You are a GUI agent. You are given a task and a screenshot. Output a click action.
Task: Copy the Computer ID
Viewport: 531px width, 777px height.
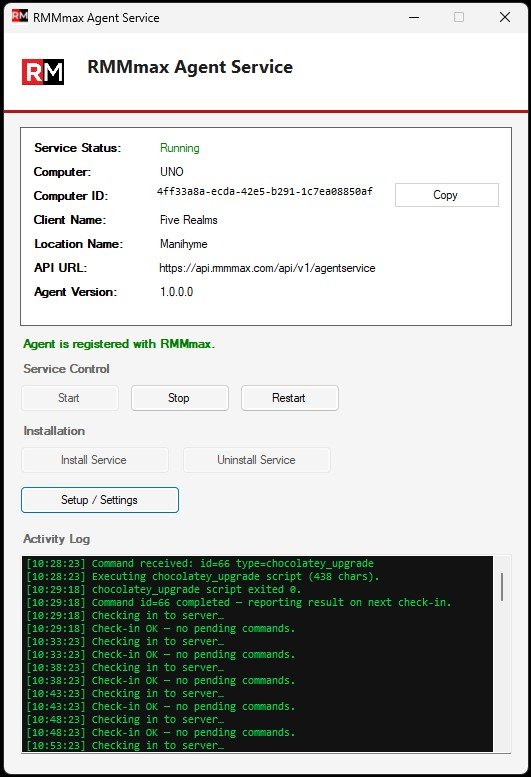(x=446, y=195)
